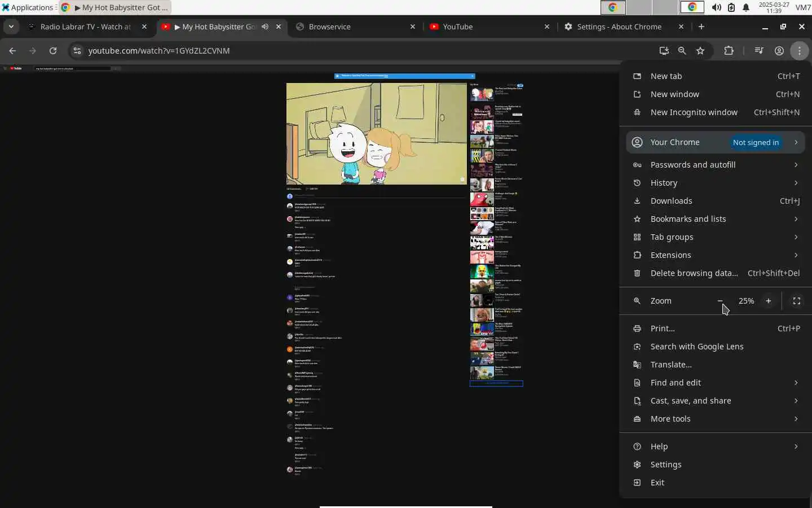Click the install/cast icon in the address bar
Image resolution: width=812 pixels, height=508 pixels.
tap(664, 51)
